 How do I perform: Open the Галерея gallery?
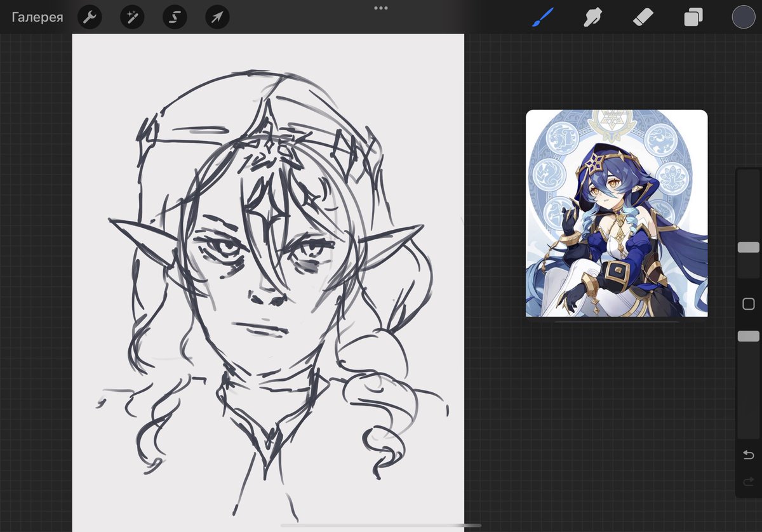click(37, 17)
